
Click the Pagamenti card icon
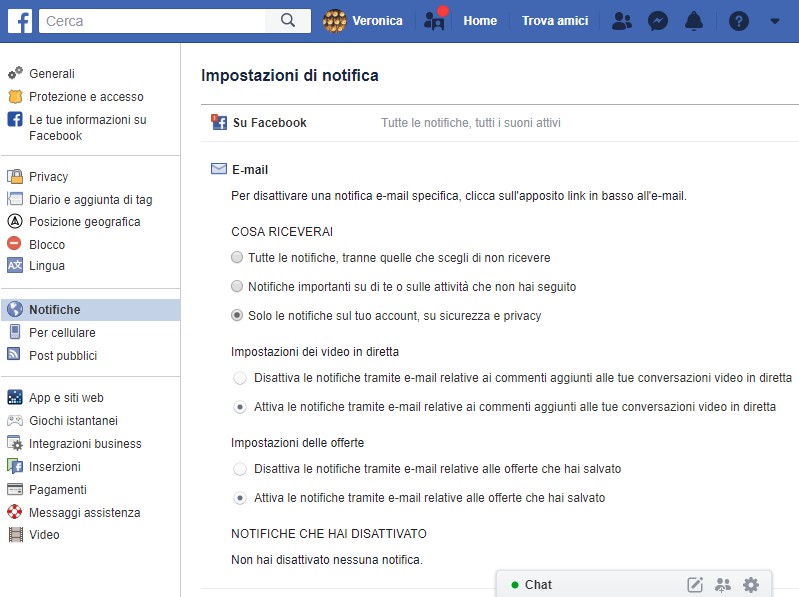[15, 489]
